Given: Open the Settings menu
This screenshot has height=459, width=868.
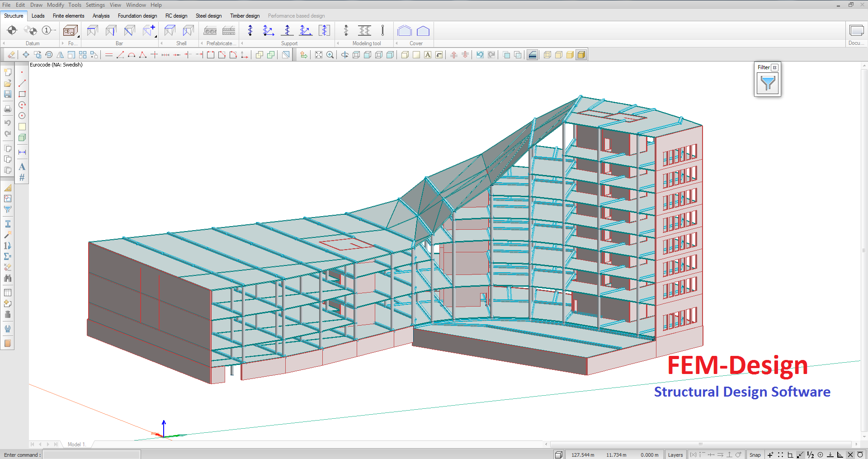Looking at the screenshot, I should pyautogui.click(x=95, y=5).
